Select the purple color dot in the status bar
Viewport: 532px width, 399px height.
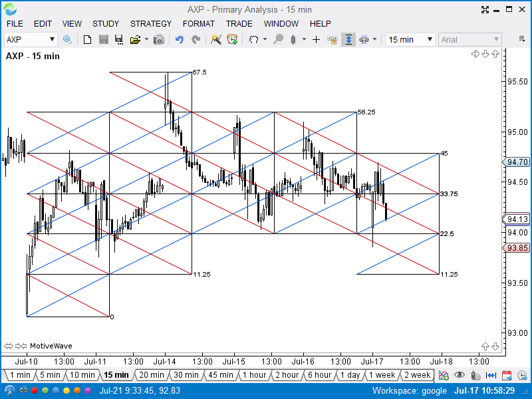(x=88, y=390)
